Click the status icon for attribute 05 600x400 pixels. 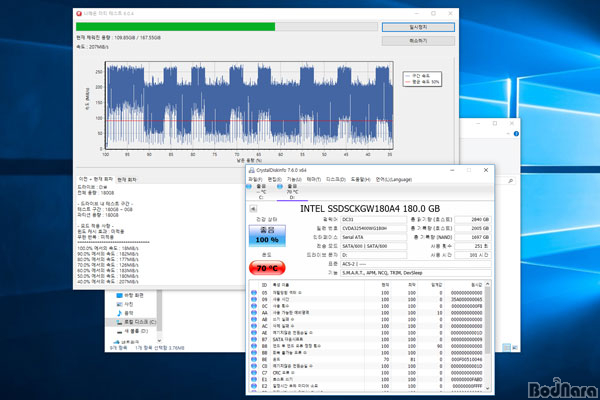254,293
